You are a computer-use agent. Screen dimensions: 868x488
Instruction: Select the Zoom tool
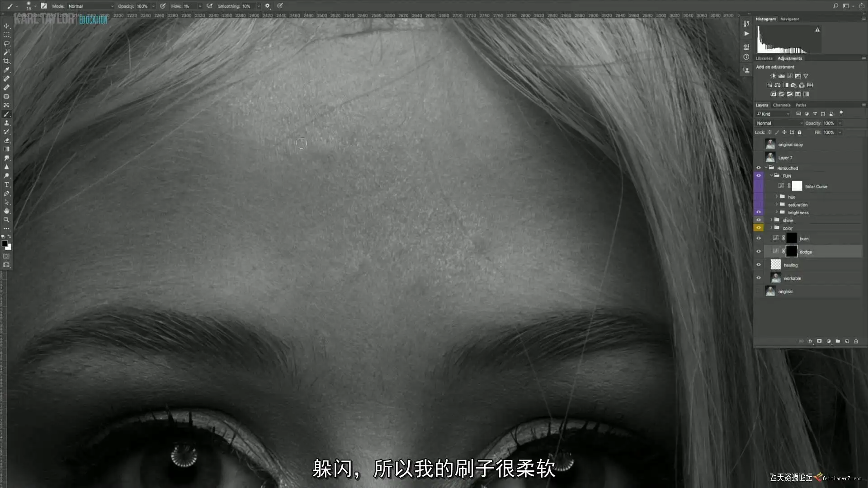(6, 220)
